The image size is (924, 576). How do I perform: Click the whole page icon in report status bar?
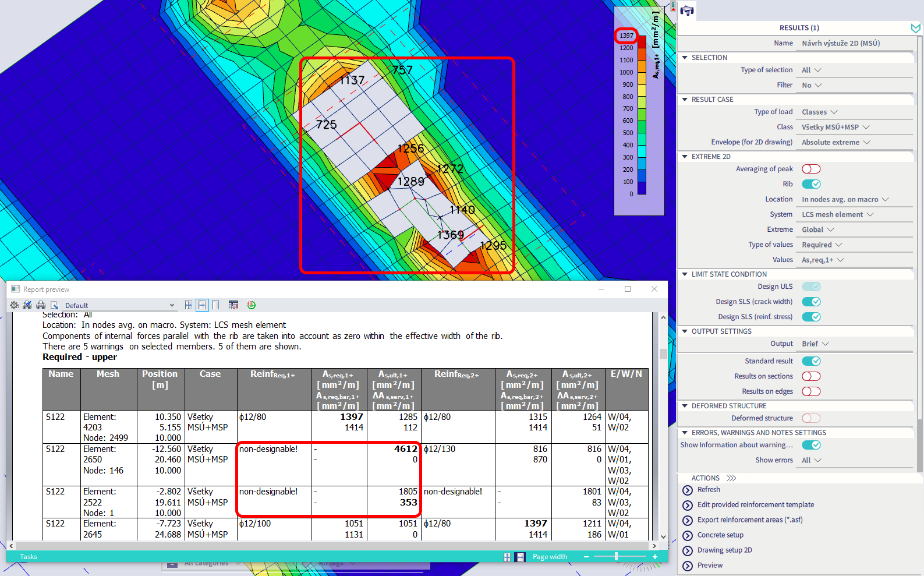tap(507, 557)
